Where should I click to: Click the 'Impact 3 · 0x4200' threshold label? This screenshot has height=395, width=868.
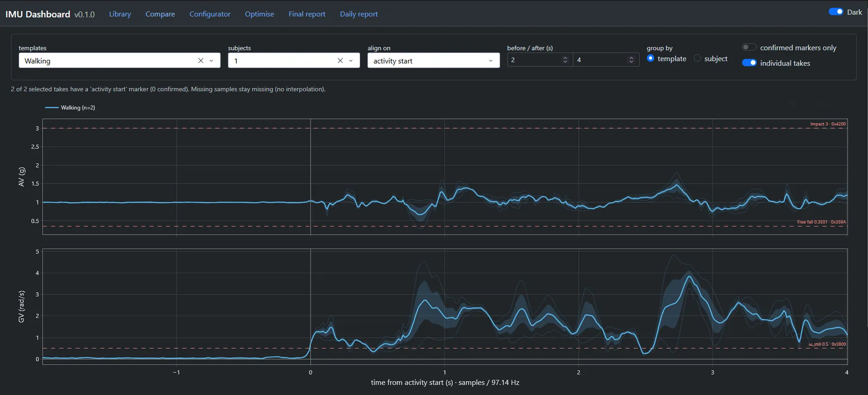pos(828,124)
